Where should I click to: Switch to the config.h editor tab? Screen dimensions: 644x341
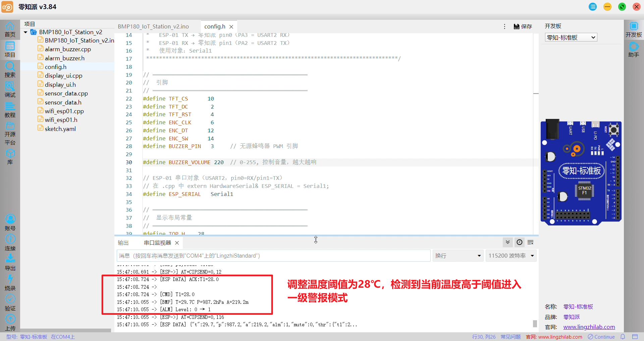tap(215, 26)
